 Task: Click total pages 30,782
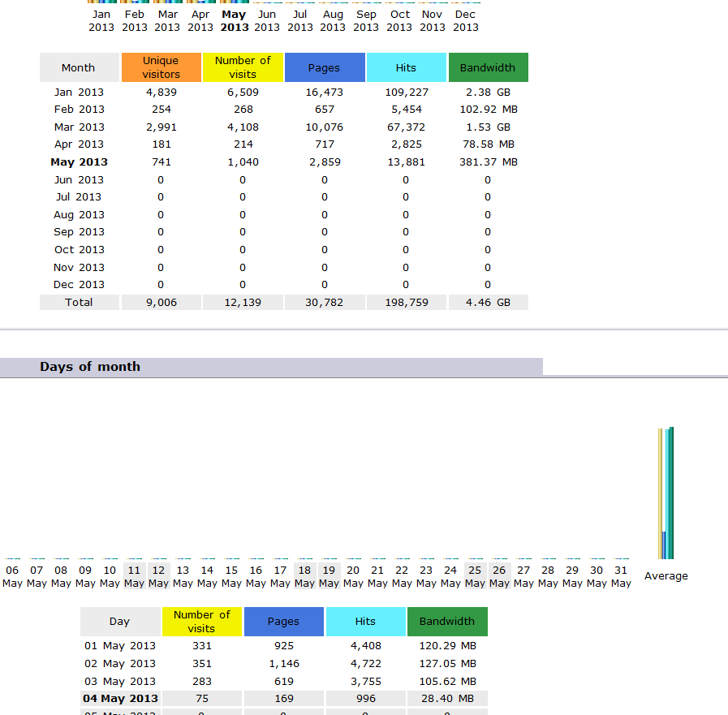point(325,302)
